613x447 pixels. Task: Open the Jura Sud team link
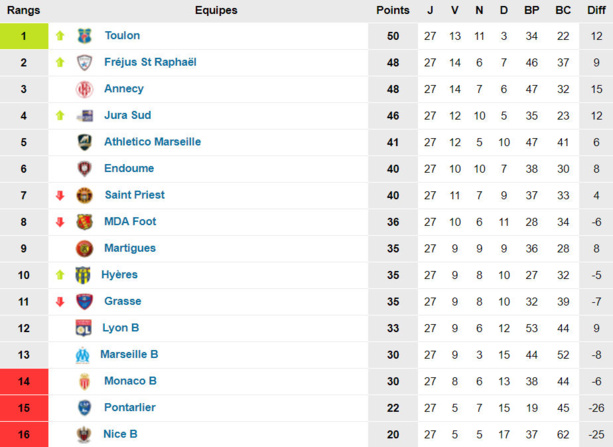point(128,115)
